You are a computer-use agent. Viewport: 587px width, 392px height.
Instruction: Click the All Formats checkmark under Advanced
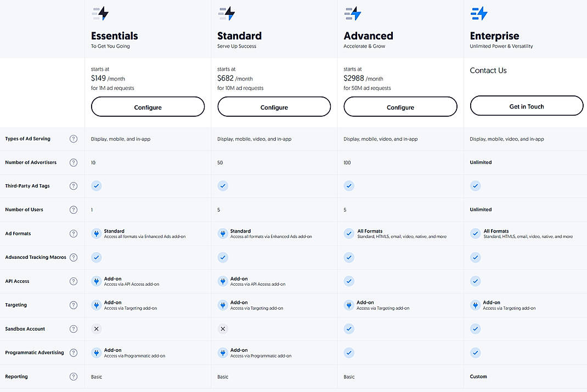(x=349, y=233)
